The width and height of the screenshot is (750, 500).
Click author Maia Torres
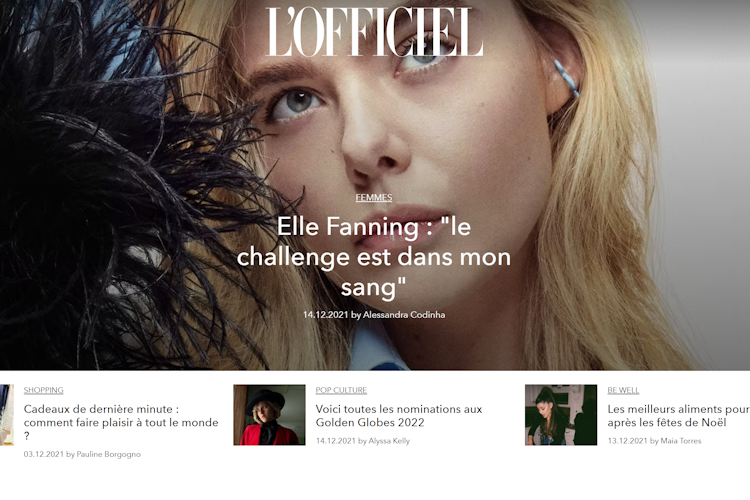pyautogui.click(x=681, y=441)
